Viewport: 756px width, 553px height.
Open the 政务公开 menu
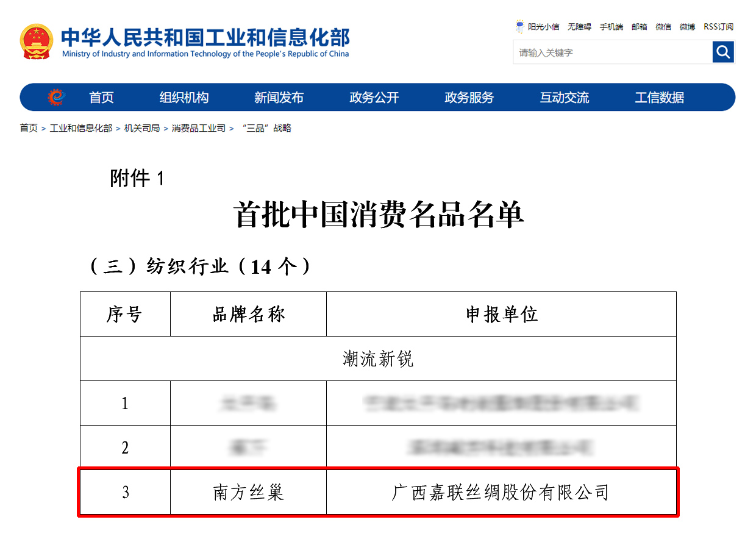click(x=374, y=98)
